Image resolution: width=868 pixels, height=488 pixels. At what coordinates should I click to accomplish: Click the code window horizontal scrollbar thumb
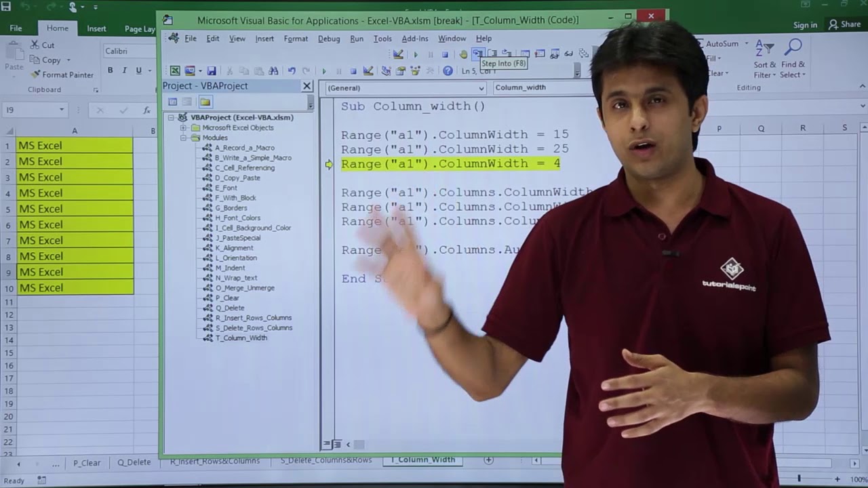(x=359, y=445)
